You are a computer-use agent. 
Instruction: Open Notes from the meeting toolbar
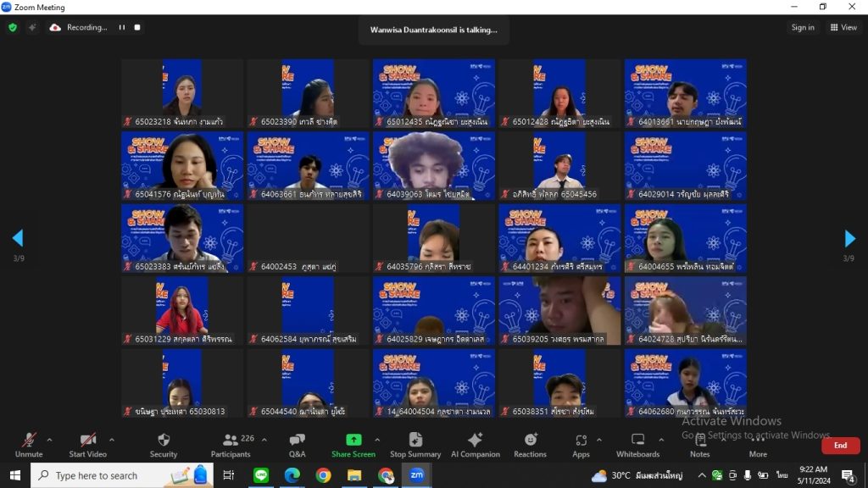tap(699, 445)
